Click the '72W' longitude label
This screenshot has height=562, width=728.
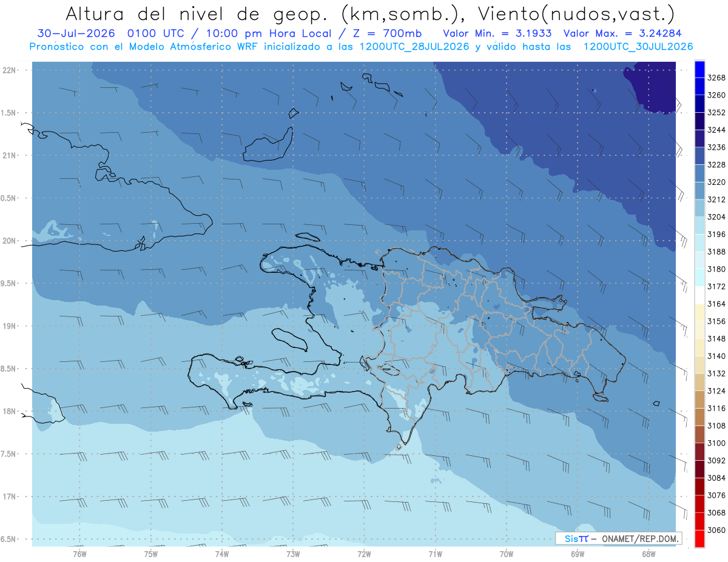point(364,554)
